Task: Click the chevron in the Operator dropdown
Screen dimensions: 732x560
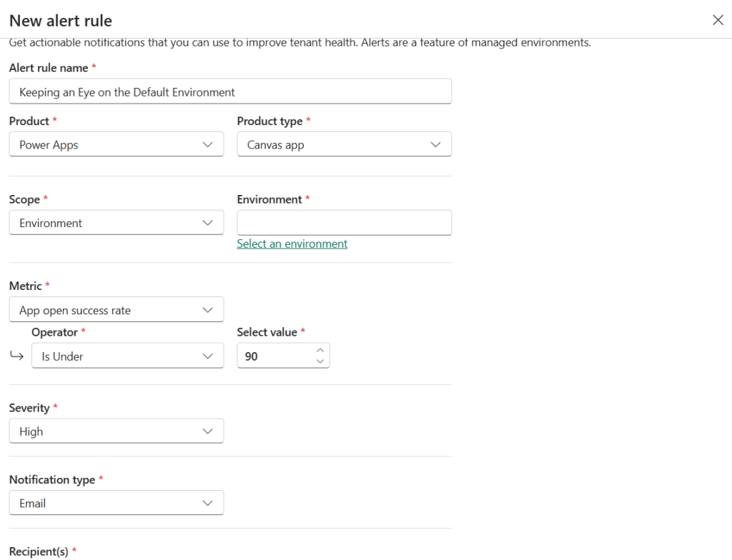Action: (208, 356)
